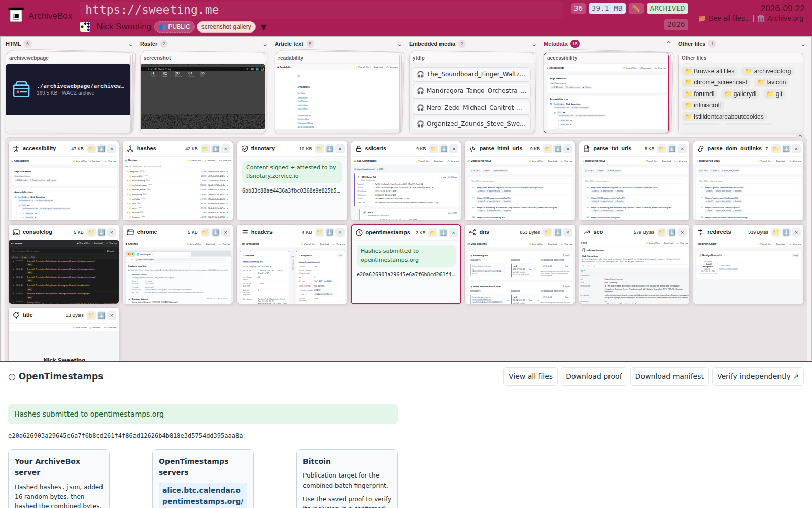This screenshot has height=508, width=812.
Task: Click the Nick Sweeting favicon icon
Action: (85, 27)
